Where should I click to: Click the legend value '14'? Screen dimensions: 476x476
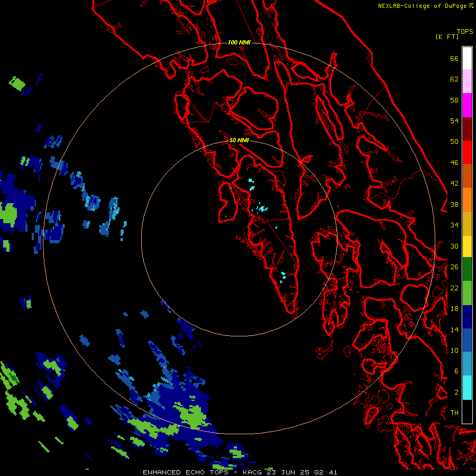coord(454,329)
